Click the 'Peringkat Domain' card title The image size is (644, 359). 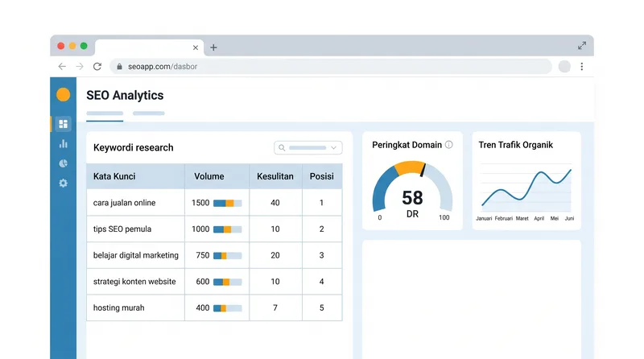click(407, 145)
